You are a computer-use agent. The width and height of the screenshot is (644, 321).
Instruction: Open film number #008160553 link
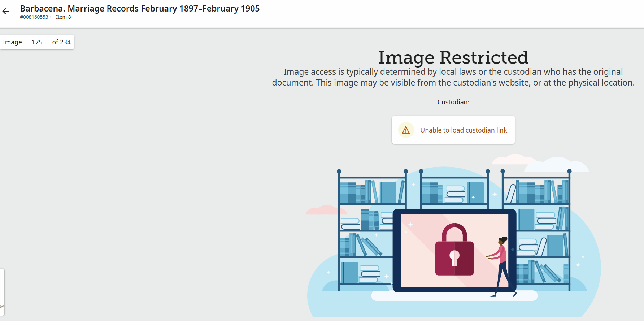point(34,17)
